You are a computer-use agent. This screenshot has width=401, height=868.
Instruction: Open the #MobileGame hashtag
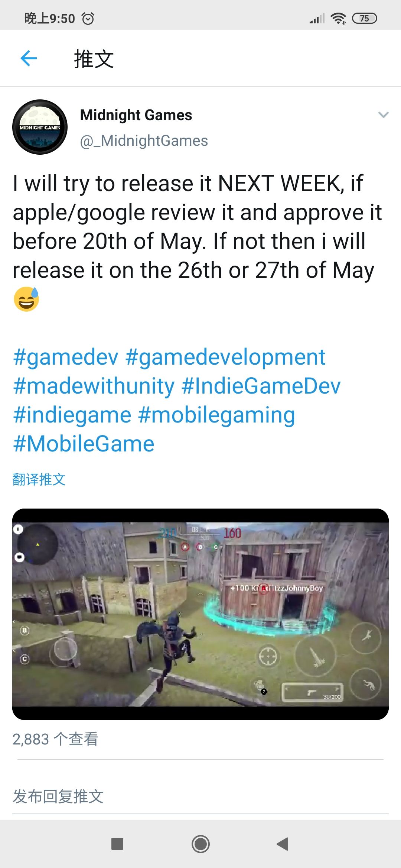[x=84, y=444]
